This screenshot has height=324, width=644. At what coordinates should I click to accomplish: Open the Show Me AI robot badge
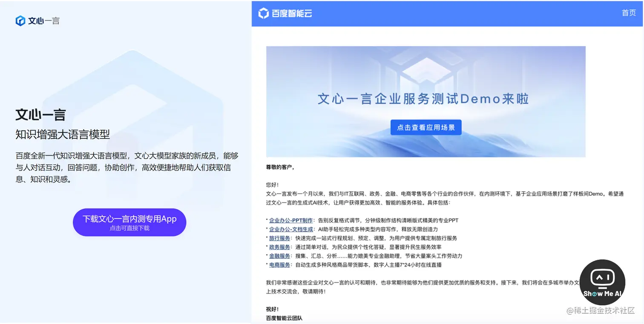point(602,282)
